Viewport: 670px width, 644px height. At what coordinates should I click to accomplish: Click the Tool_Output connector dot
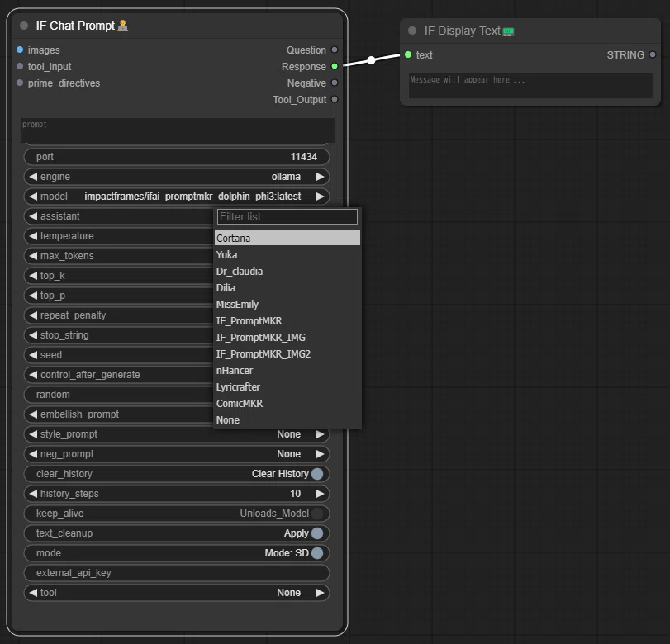pos(335,99)
